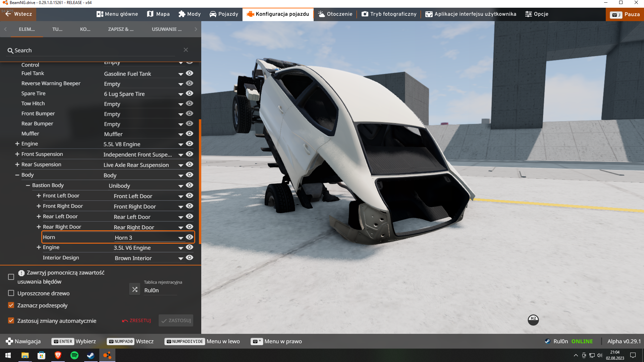Toggle visibility of the Horn part

tap(190, 237)
